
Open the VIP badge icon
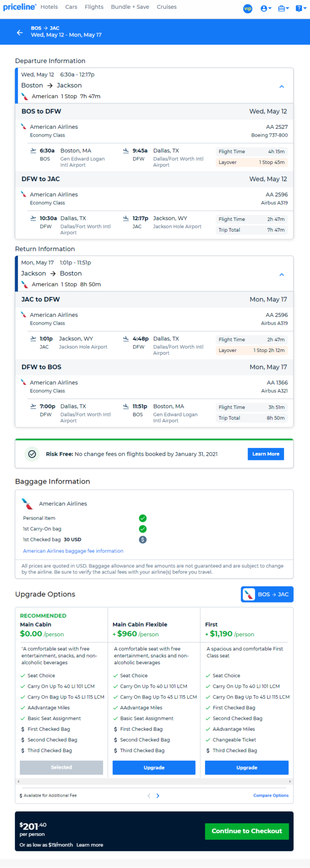[x=248, y=8]
